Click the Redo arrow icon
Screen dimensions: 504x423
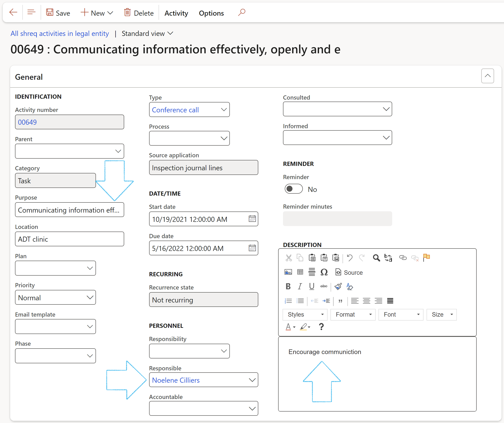(x=362, y=258)
